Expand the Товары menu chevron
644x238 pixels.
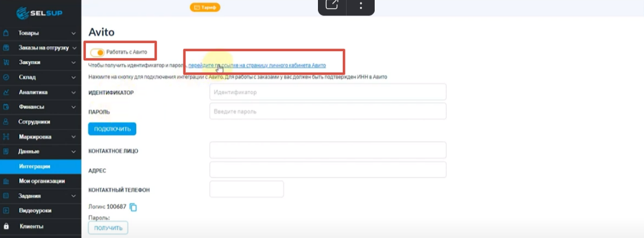(x=74, y=33)
